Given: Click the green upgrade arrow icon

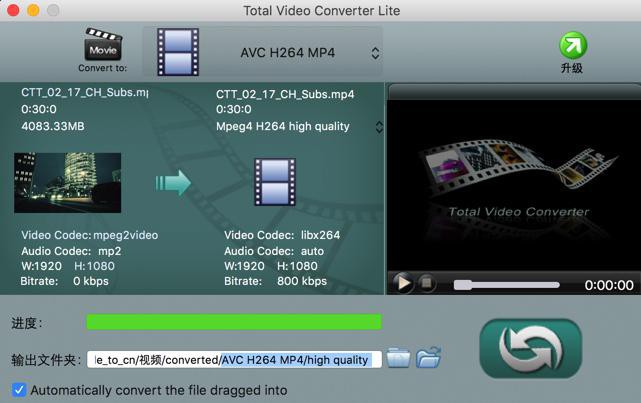Looking at the screenshot, I should [x=573, y=45].
